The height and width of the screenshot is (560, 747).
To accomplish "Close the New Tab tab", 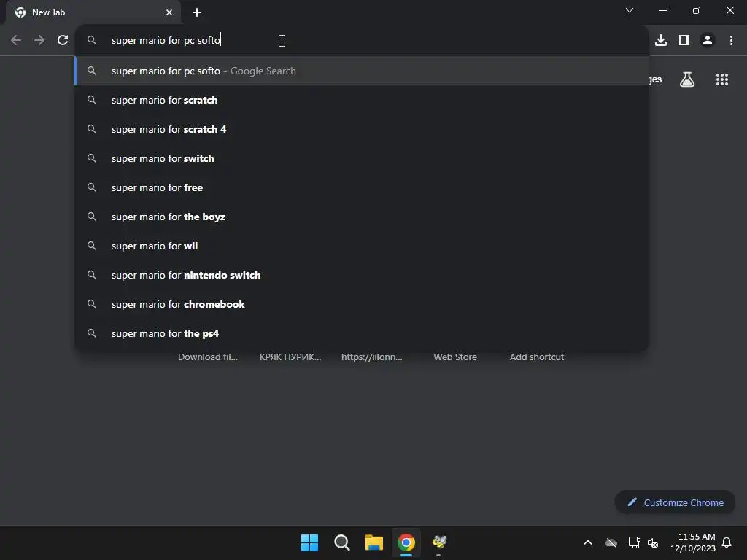I will pos(169,12).
